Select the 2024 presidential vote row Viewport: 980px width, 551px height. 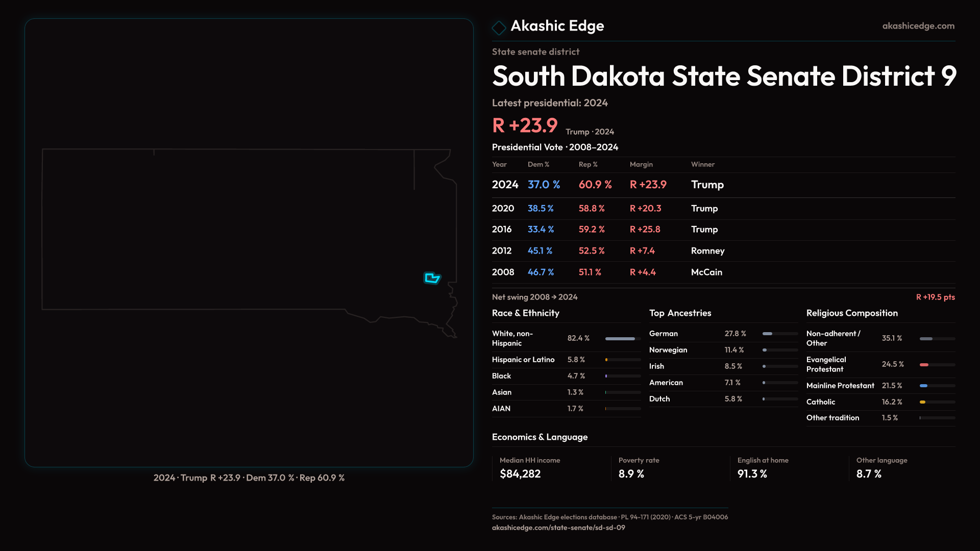pyautogui.click(x=723, y=185)
